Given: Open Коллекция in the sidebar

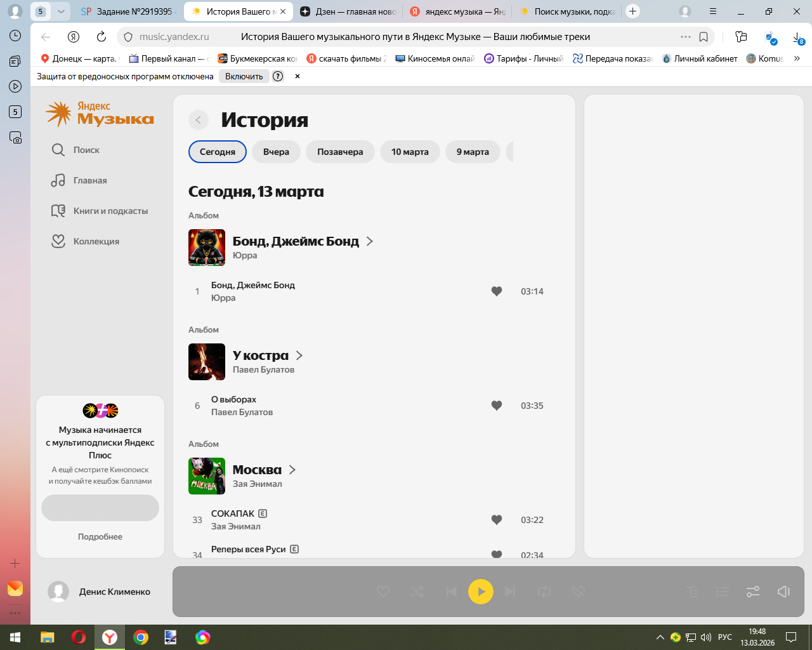Looking at the screenshot, I should tap(85, 241).
